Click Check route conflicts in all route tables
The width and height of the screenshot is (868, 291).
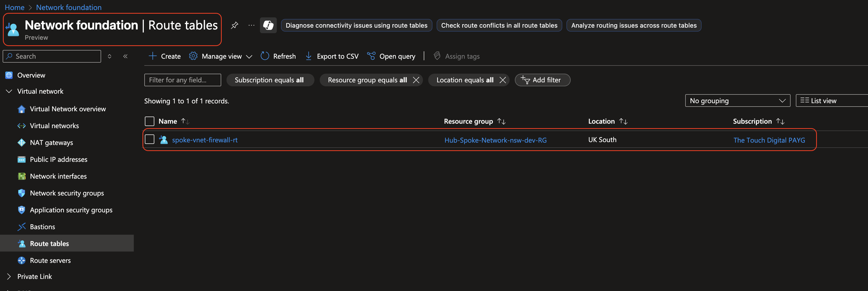coord(499,25)
